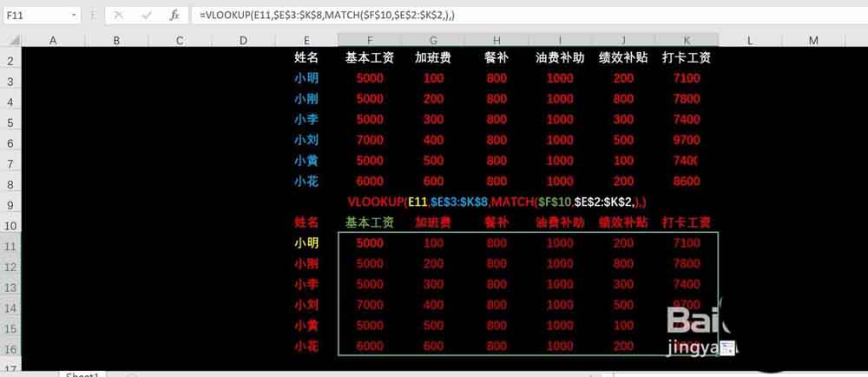
Task: Click value 8600 in row 8
Action: pyautogui.click(x=687, y=181)
